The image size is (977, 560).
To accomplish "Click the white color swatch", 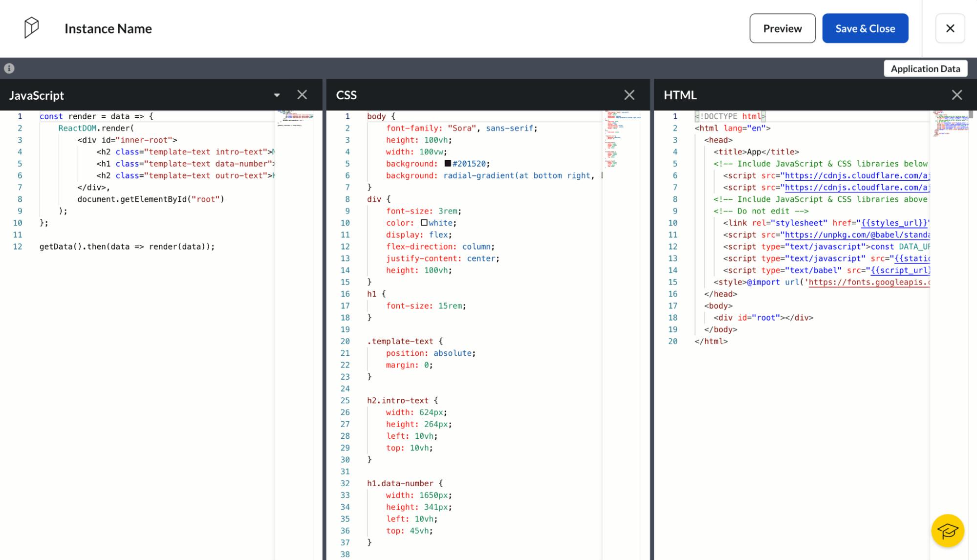I will coord(424,223).
